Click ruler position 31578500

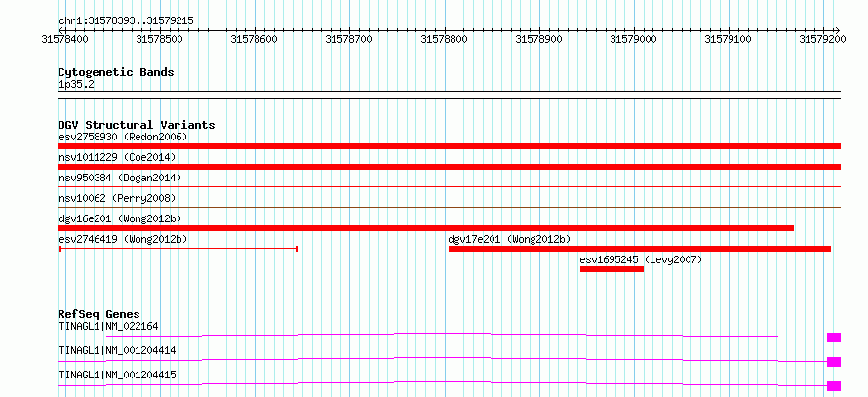click(x=159, y=39)
